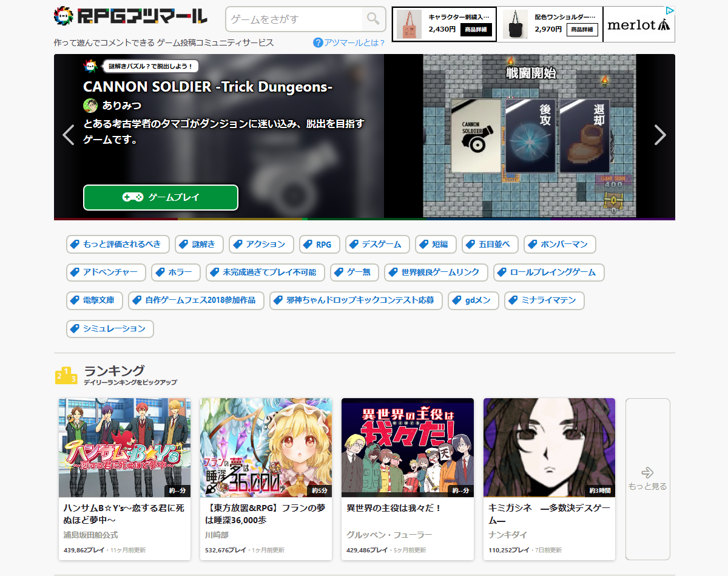Select the ロールプレイングゲーム tag
This screenshot has width=728, height=576.
tap(549, 272)
